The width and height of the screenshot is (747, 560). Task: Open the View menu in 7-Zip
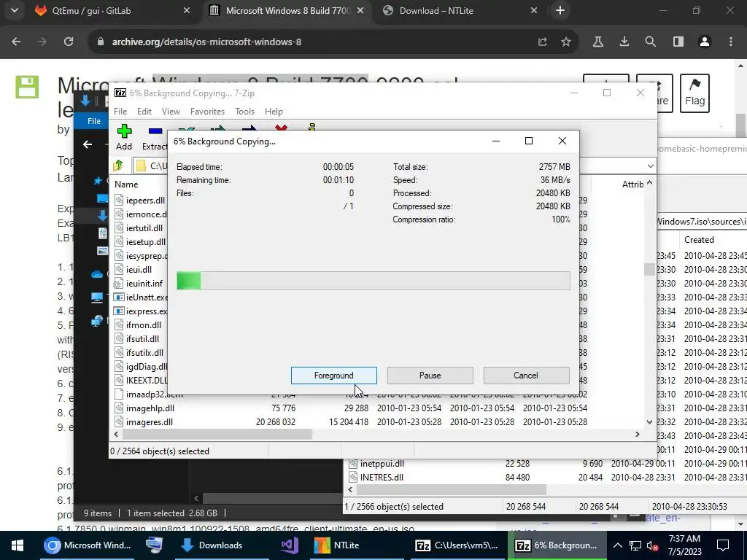tap(171, 112)
